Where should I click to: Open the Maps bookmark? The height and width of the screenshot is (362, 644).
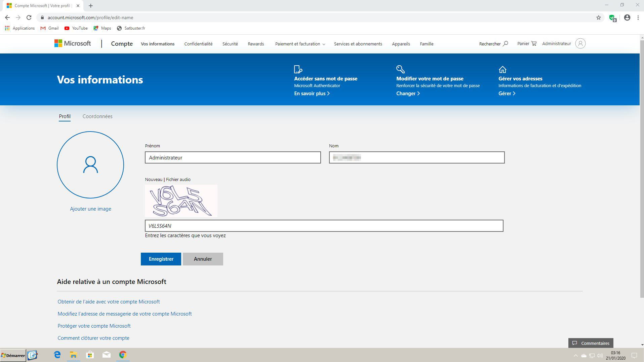click(x=102, y=28)
